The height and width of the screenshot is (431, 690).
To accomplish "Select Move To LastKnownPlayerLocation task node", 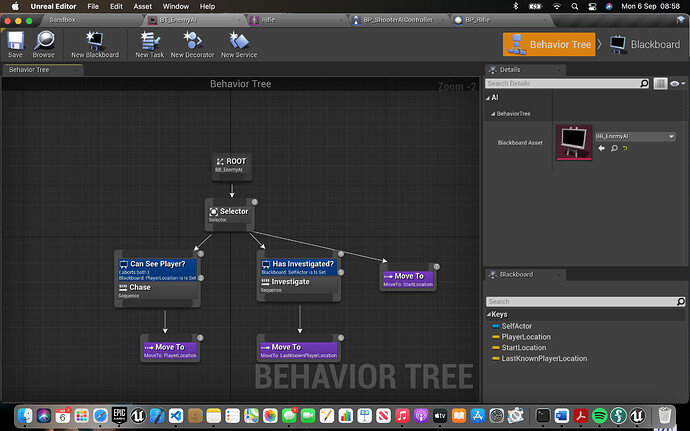I will (x=298, y=350).
